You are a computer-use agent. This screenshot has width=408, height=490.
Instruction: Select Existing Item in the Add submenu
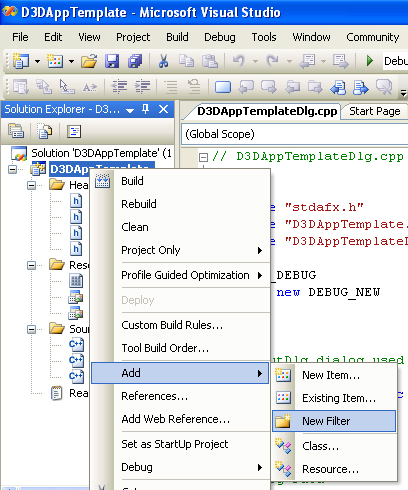[x=334, y=398]
